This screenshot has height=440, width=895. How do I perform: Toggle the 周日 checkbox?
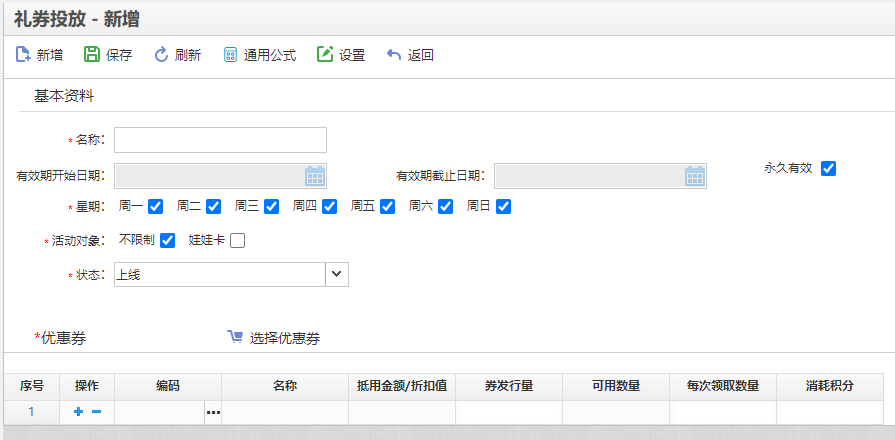503,207
